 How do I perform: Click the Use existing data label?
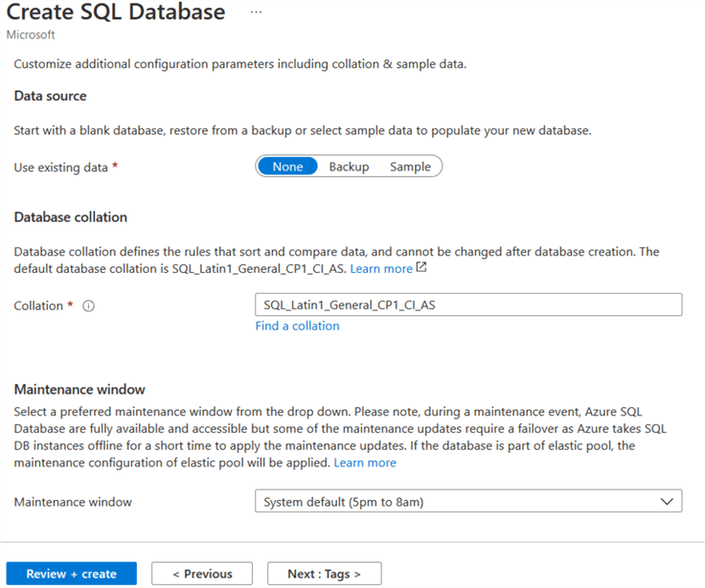point(61,167)
